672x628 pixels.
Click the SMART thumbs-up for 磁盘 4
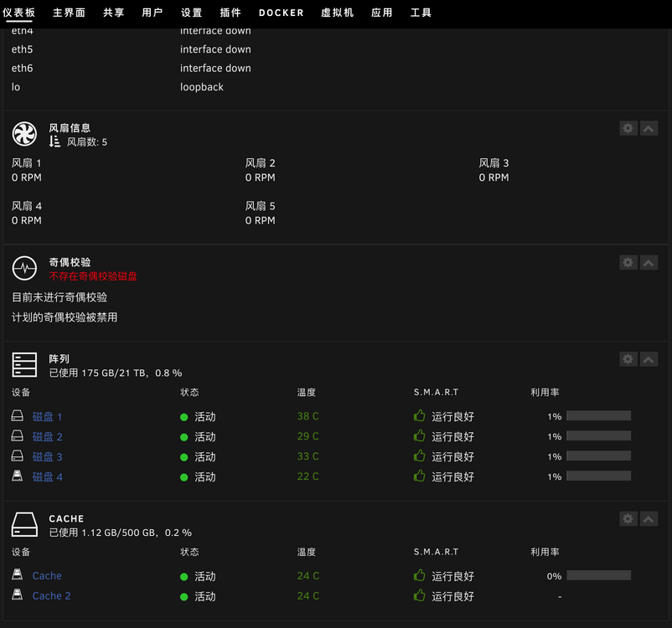click(x=419, y=476)
